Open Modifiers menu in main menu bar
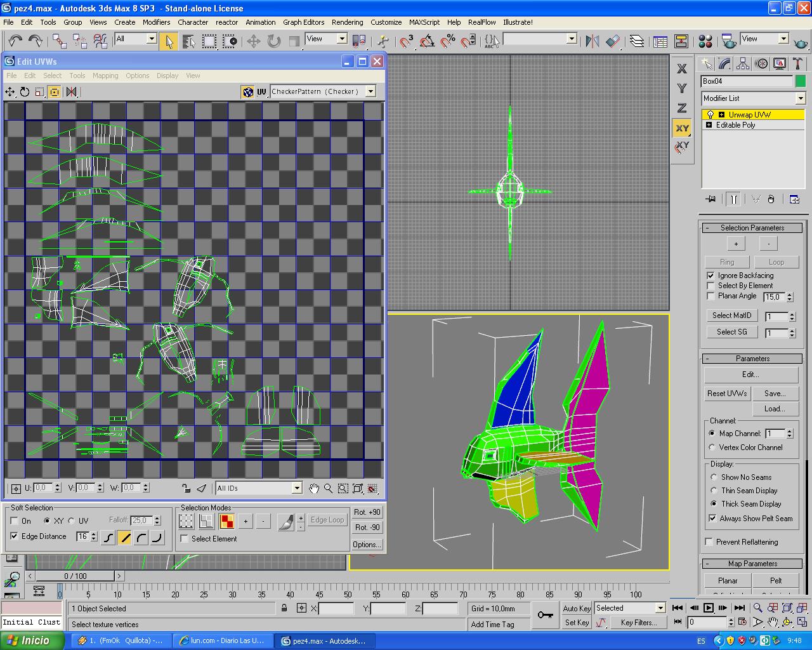Image resolution: width=812 pixels, height=650 pixels. click(x=156, y=22)
